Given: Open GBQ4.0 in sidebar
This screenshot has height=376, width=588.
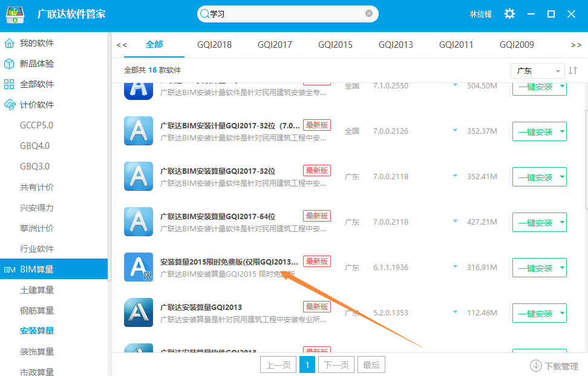Looking at the screenshot, I should point(34,146).
